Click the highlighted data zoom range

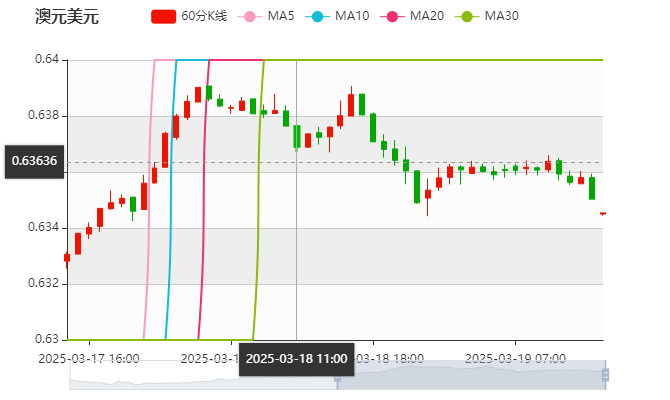coord(470,375)
